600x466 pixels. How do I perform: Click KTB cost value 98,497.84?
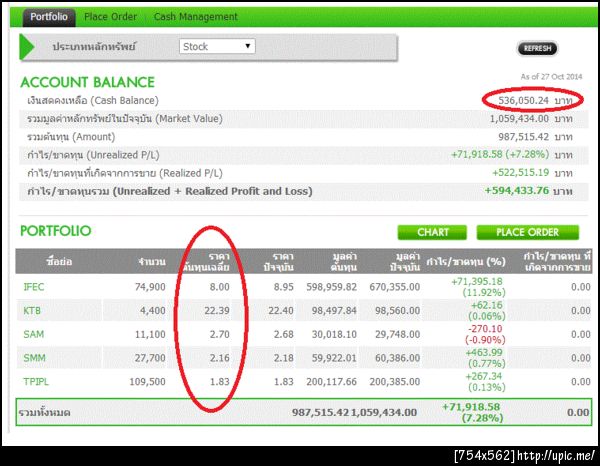click(x=334, y=311)
